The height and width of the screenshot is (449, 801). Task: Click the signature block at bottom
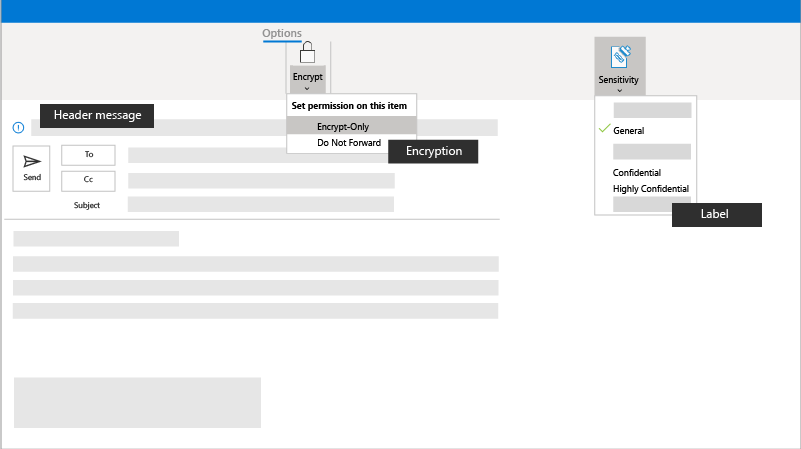(137, 403)
